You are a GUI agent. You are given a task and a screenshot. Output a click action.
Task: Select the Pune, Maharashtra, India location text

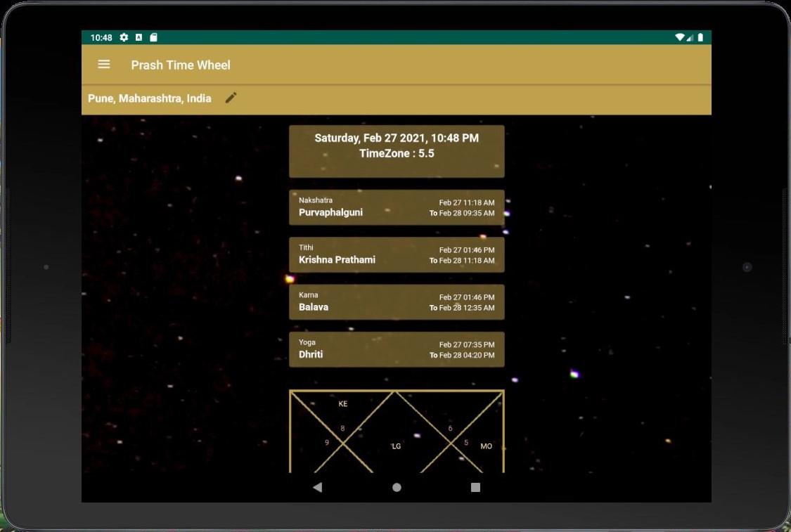coord(149,98)
